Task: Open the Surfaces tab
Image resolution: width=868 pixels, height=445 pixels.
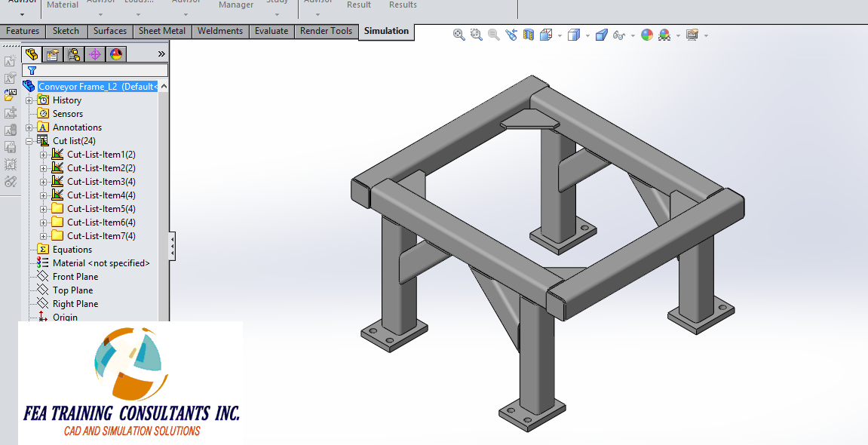Action: coord(109,31)
